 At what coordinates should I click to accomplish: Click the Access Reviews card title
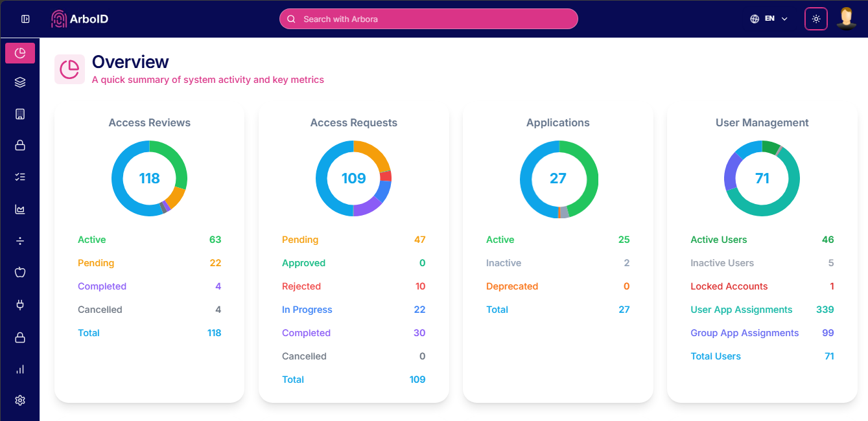[x=150, y=122]
